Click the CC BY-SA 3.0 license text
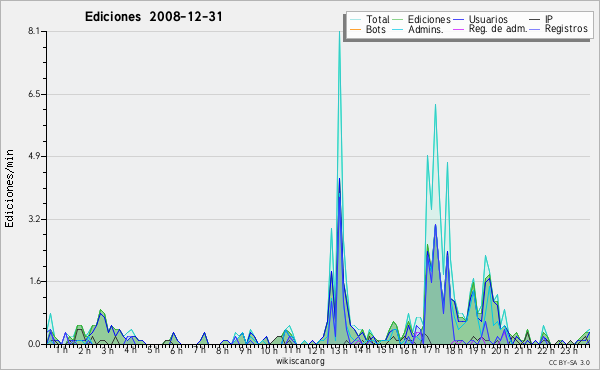 (569, 362)
